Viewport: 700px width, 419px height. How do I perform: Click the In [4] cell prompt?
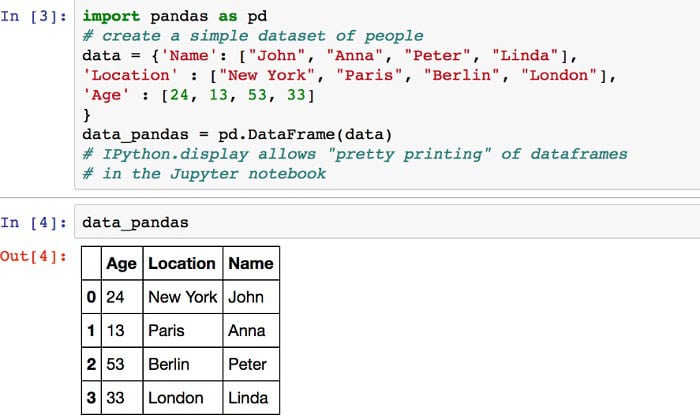[33, 222]
